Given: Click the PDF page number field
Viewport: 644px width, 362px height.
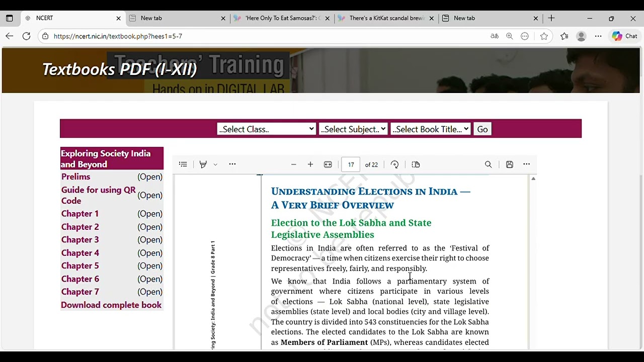Looking at the screenshot, I should pyautogui.click(x=351, y=164).
